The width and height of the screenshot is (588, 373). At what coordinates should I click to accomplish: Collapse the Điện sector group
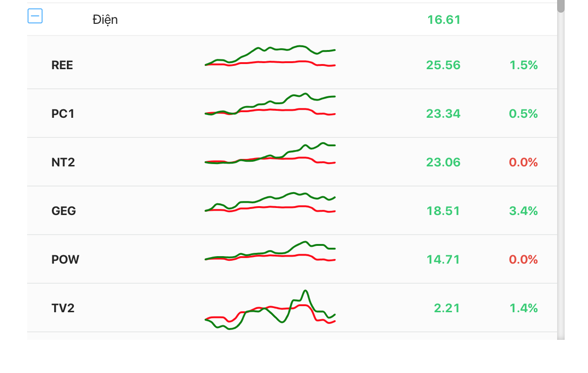(35, 16)
